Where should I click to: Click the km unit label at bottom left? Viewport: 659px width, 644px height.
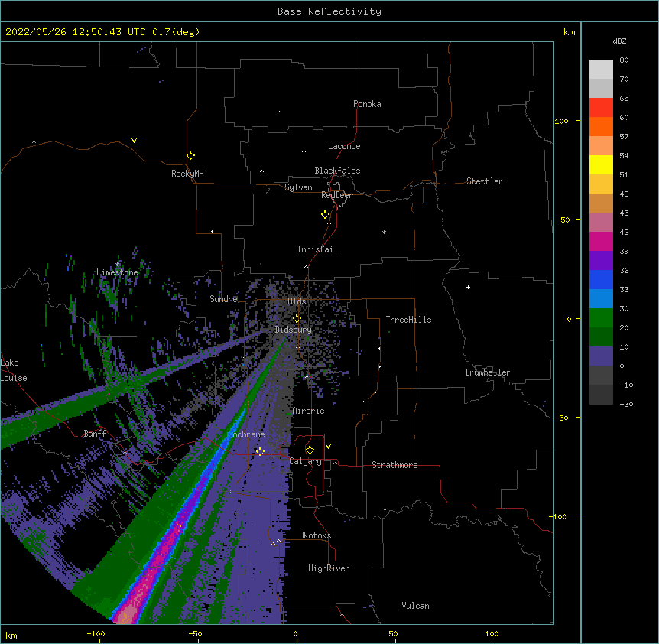click(x=11, y=636)
